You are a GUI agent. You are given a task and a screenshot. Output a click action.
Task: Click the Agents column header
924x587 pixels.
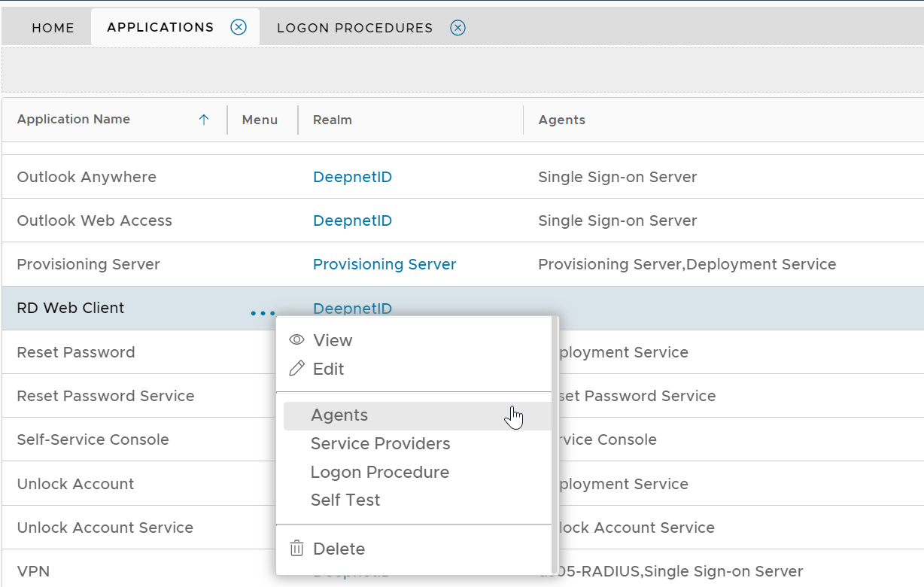561,120
